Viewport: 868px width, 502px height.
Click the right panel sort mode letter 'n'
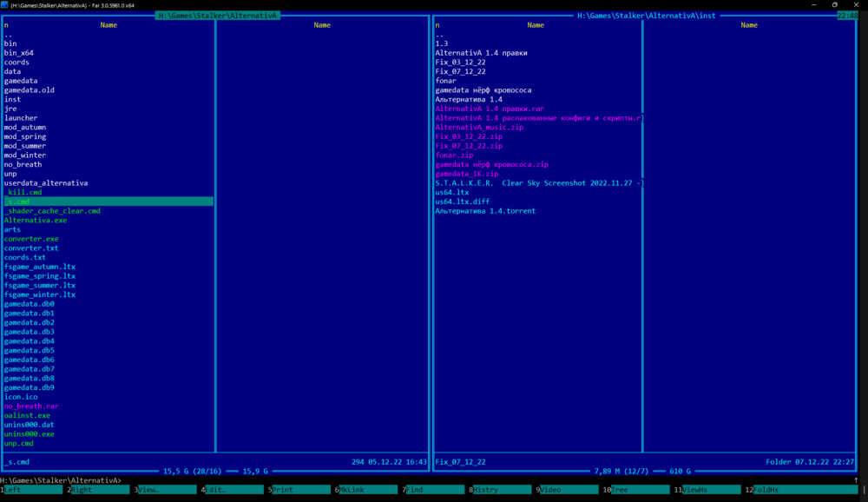[437, 25]
